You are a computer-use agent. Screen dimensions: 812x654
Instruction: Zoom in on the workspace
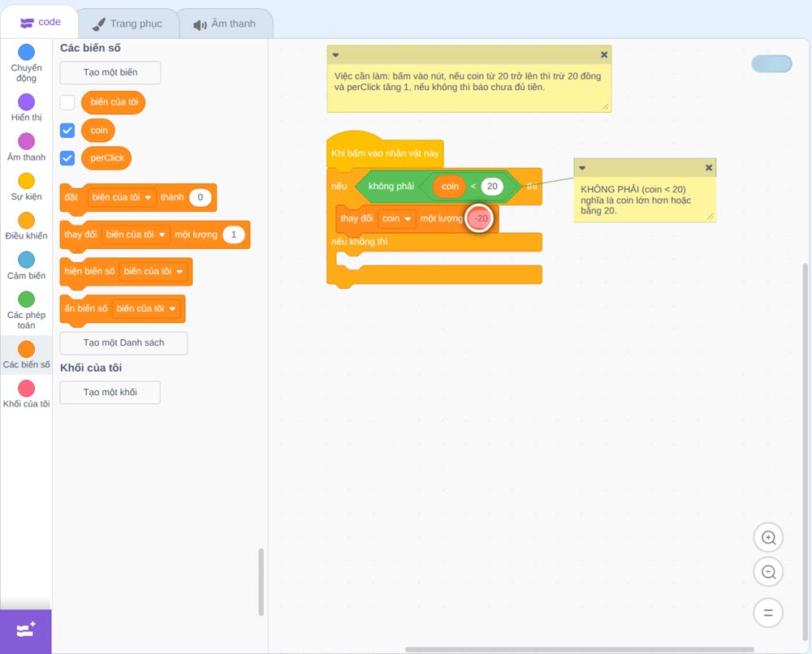(768, 538)
